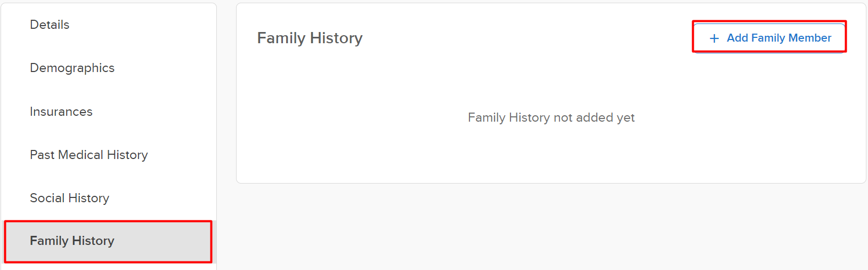Open Past Medical History in the sidebar
This screenshot has width=868, height=270.
[x=88, y=155]
